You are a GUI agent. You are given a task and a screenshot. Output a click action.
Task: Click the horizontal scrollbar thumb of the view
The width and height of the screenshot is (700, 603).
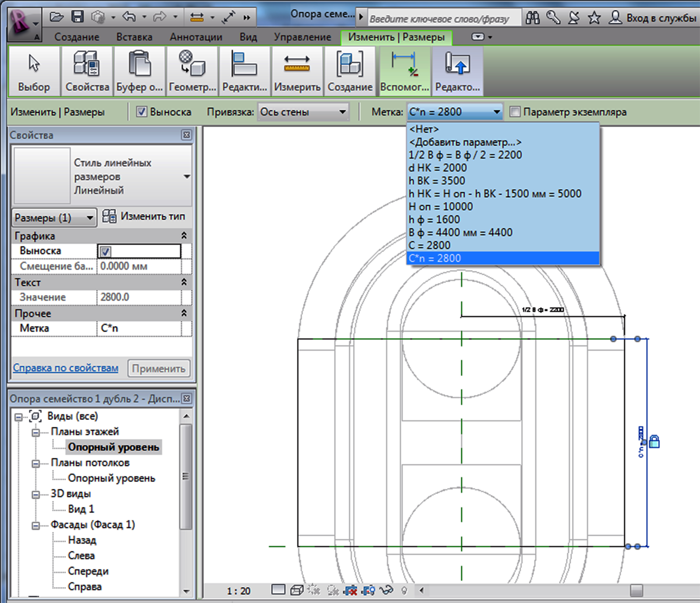[x=636, y=591]
